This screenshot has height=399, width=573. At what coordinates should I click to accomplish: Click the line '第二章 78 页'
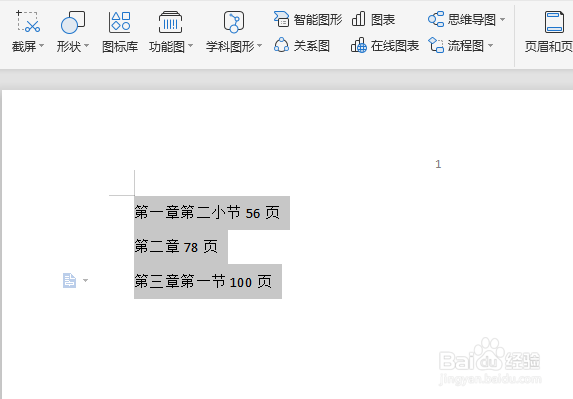coord(176,247)
